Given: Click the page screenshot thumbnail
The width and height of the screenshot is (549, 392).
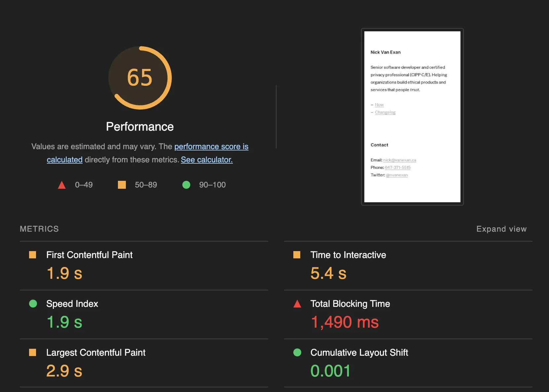Looking at the screenshot, I should pyautogui.click(x=412, y=117).
